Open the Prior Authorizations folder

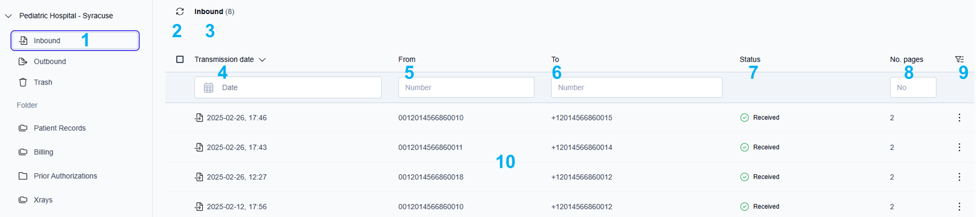tap(65, 176)
